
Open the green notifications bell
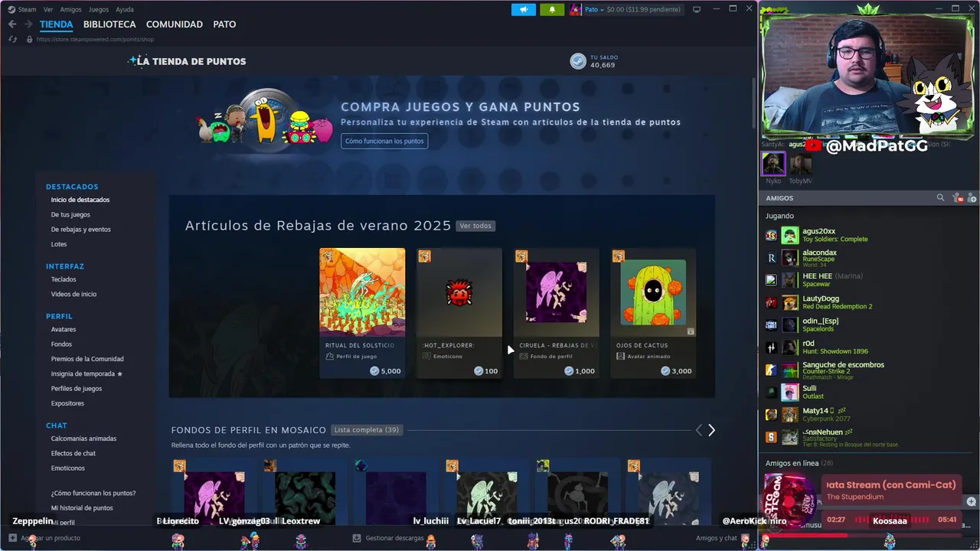552,9
